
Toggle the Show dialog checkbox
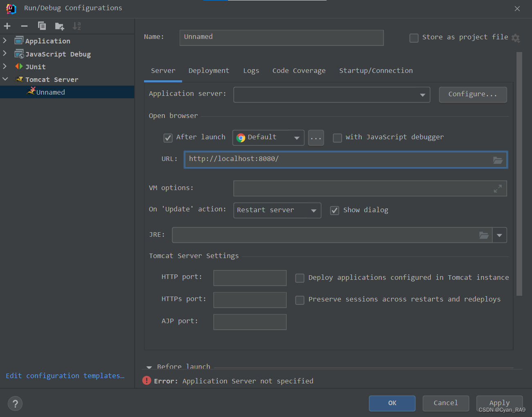[334, 211]
